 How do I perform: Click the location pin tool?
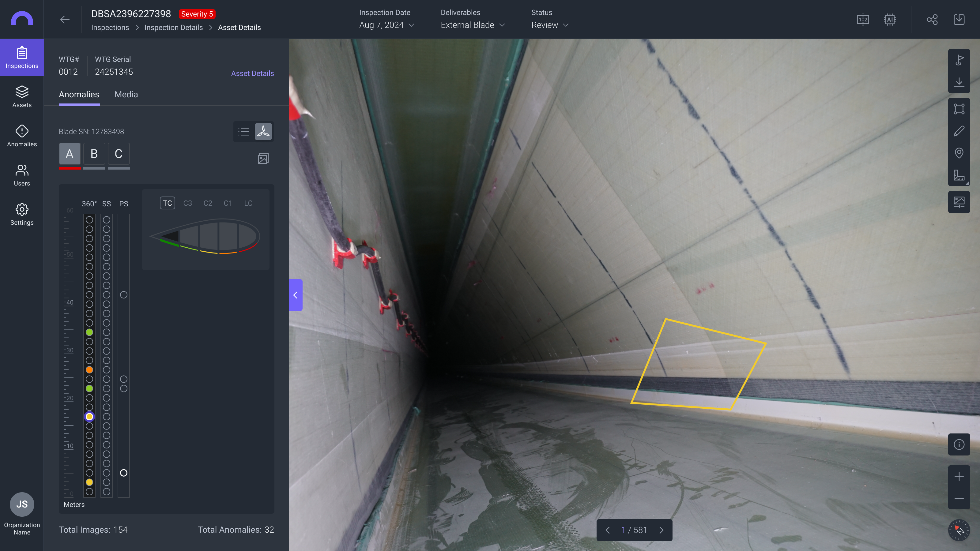pyautogui.click(x=959, y=153)
